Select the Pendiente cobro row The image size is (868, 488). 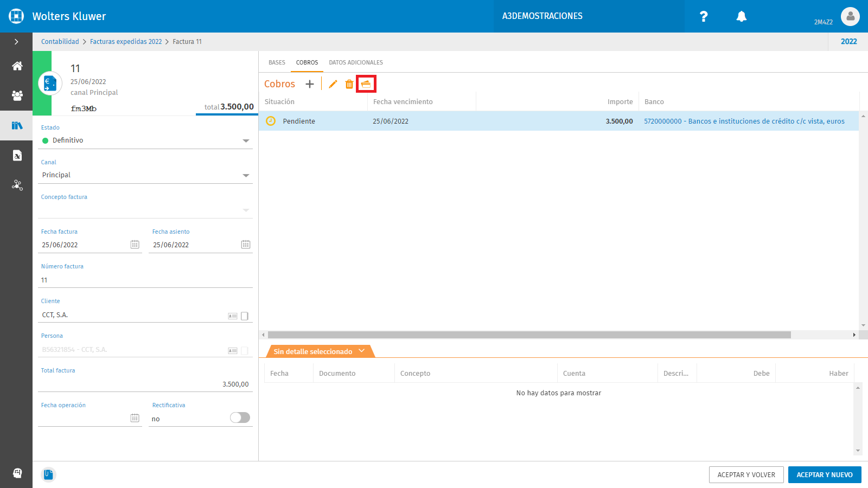559,121
